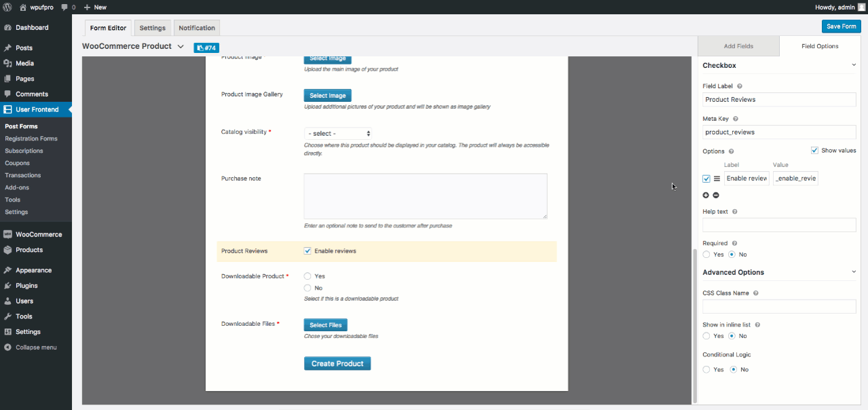The image size is (868, 410).
Task: Show Options help tooltip icon
Action: click(731, 151)
